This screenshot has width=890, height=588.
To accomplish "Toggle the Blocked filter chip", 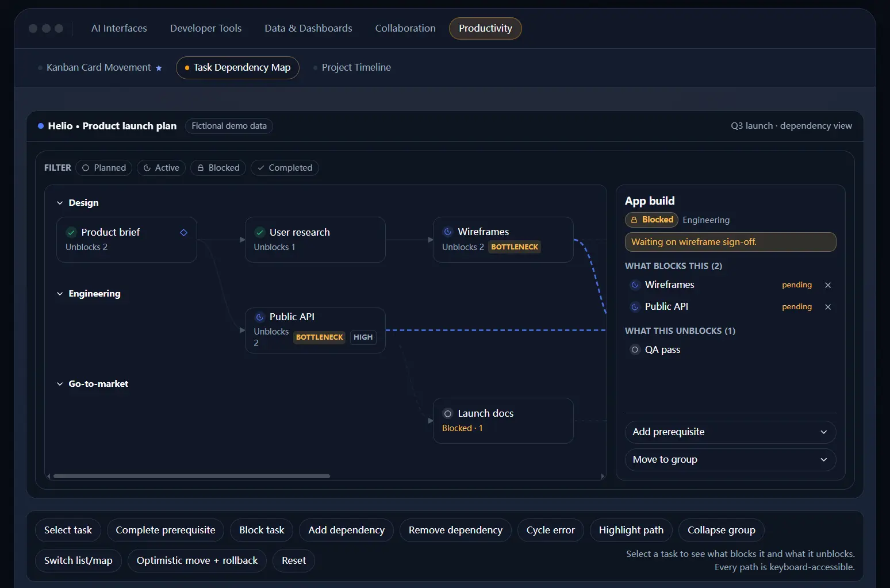I will [218, 168].
